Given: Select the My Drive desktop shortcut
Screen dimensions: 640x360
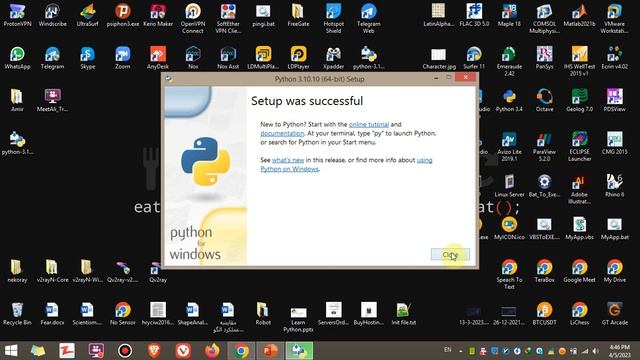Looking at the screenshot, I should coord(614,271).
